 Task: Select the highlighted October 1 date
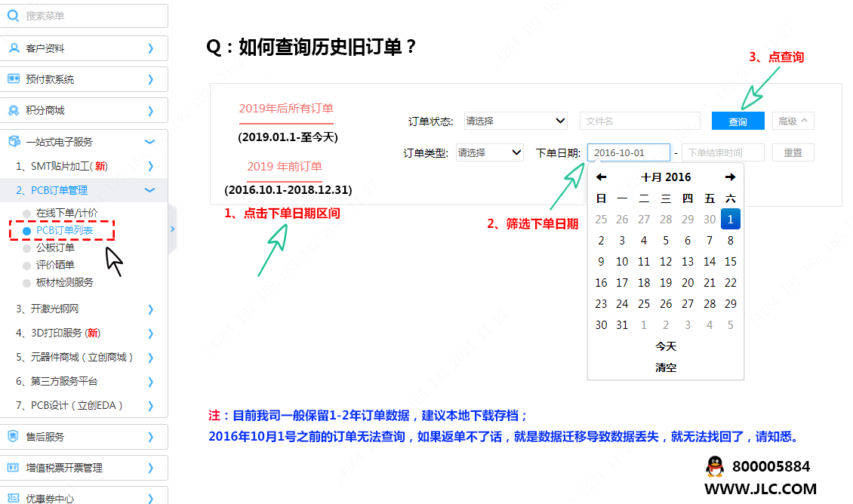tap(731, 219)
